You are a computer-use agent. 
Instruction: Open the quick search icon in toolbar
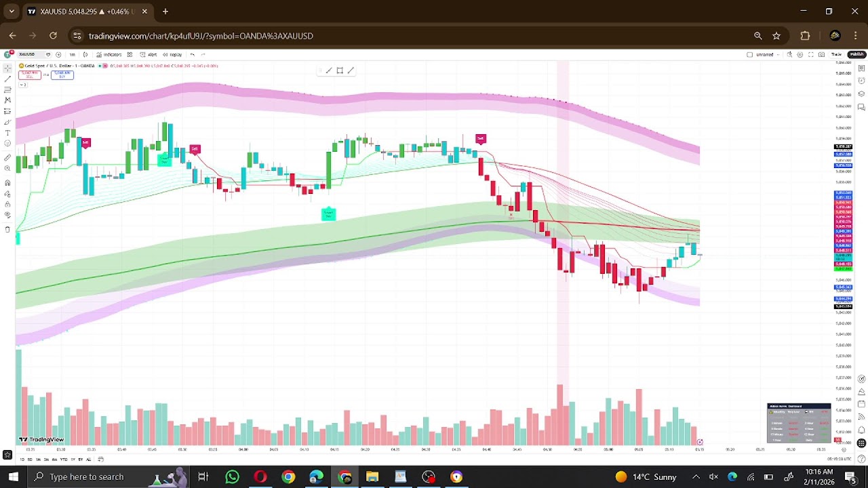(789, 54)
